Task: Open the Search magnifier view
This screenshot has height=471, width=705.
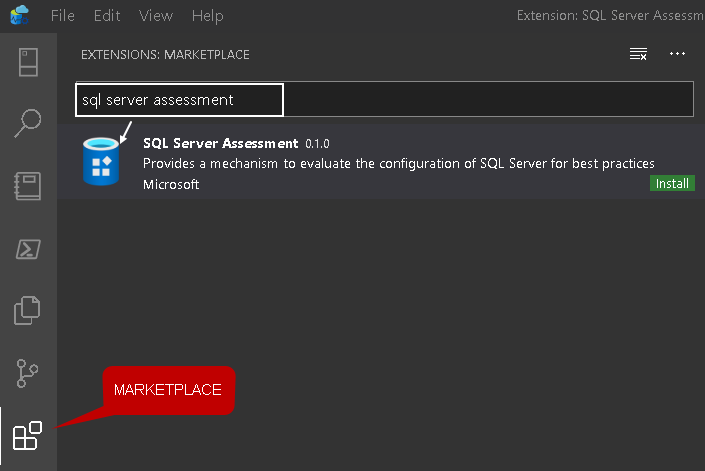Action: tap(28, 123)
